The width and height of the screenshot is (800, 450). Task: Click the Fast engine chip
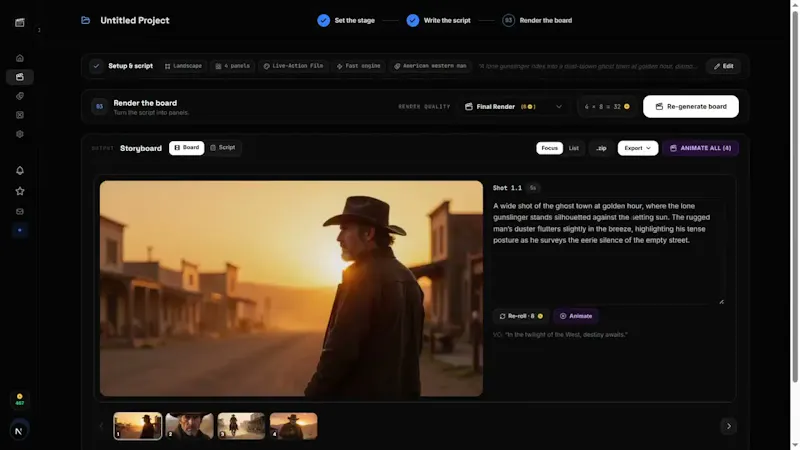coord(358,66)
